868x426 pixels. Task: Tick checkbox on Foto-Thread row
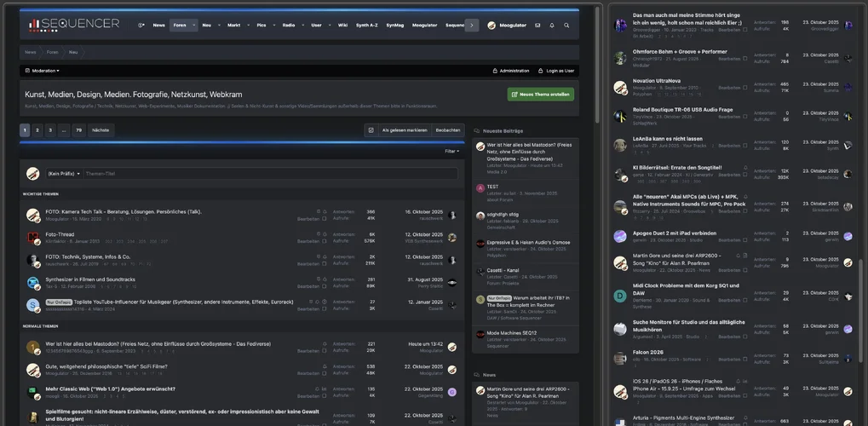tap(325, 241)
